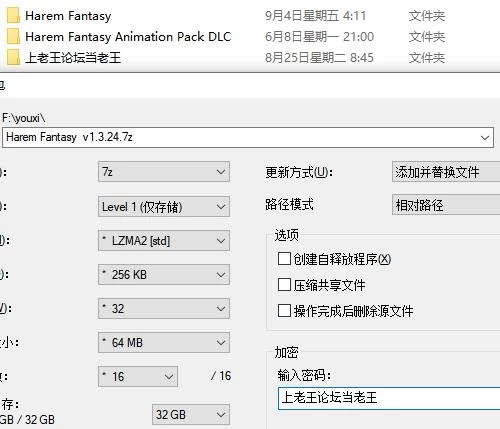Open the 路径模式 dropdown showing 相对路径
The height and width of the screenshot is (429, 500).
tap(446, 205)
